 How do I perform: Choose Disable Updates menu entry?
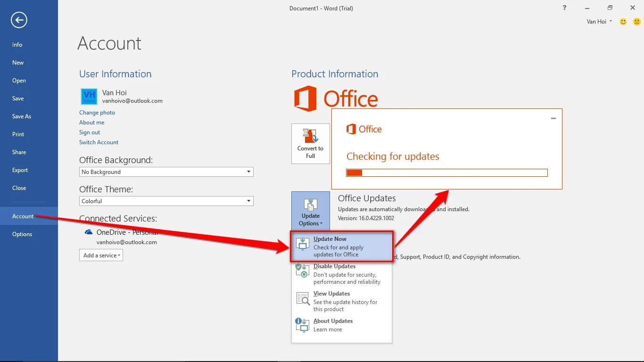342,274
